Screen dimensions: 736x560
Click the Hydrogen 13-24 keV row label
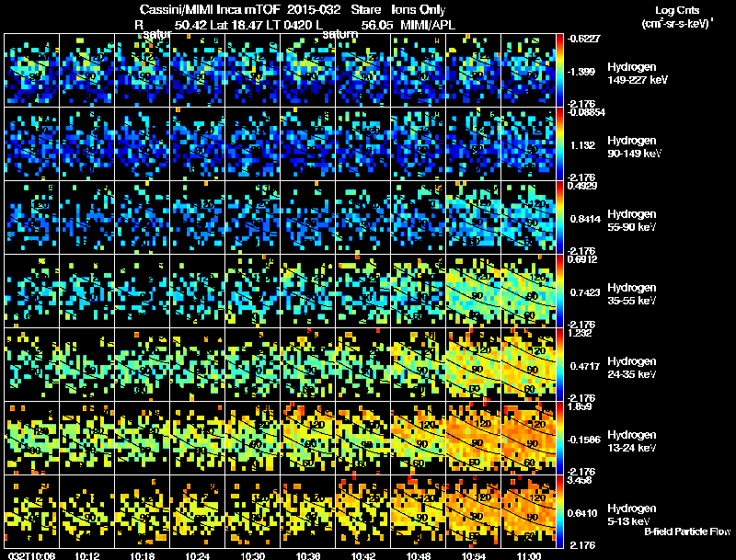pyautogui.click(x=632, y=441)
